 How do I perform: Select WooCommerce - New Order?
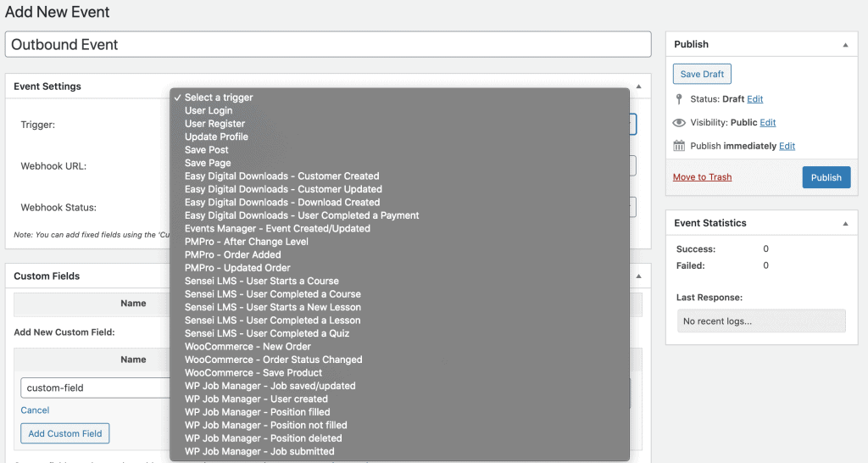[399, 347]
